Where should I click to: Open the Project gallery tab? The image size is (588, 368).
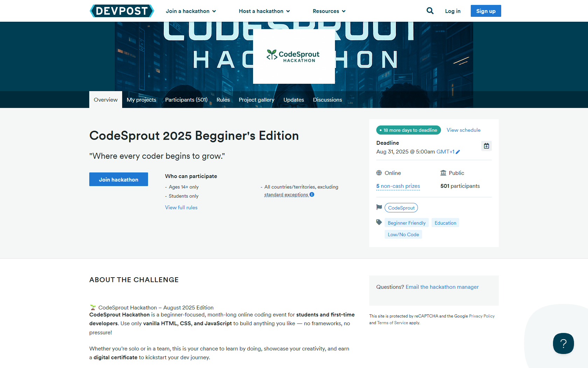257,100
